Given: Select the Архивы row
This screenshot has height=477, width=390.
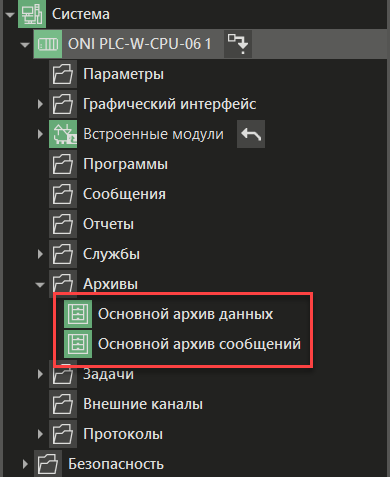Looking at the screenshot, I should click(110, 284).
